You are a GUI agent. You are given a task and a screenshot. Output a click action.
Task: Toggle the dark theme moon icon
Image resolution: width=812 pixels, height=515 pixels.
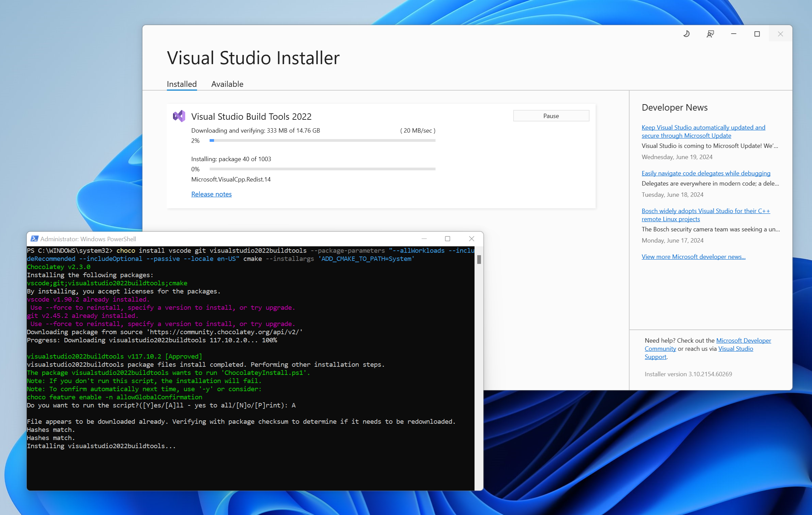(x=686, y=34)
